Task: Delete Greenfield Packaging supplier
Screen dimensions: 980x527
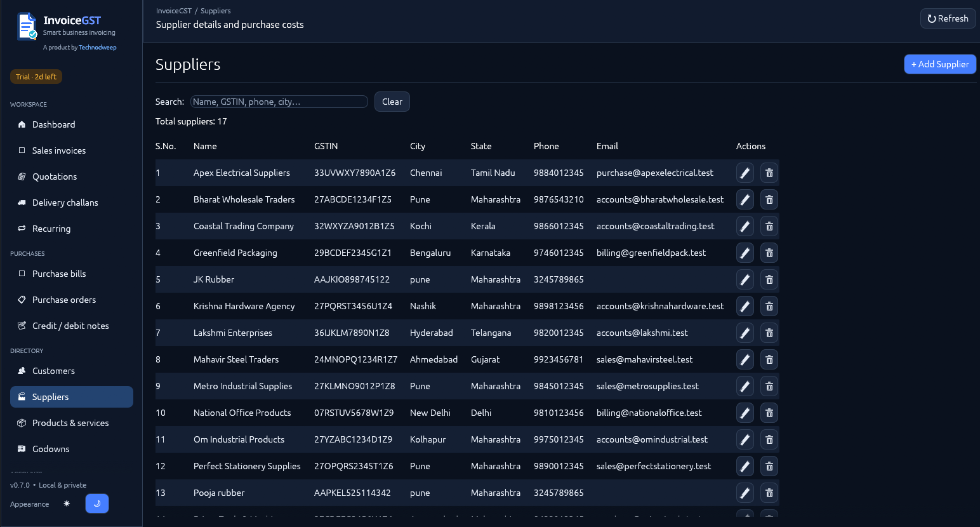Action: click(769, 253)
